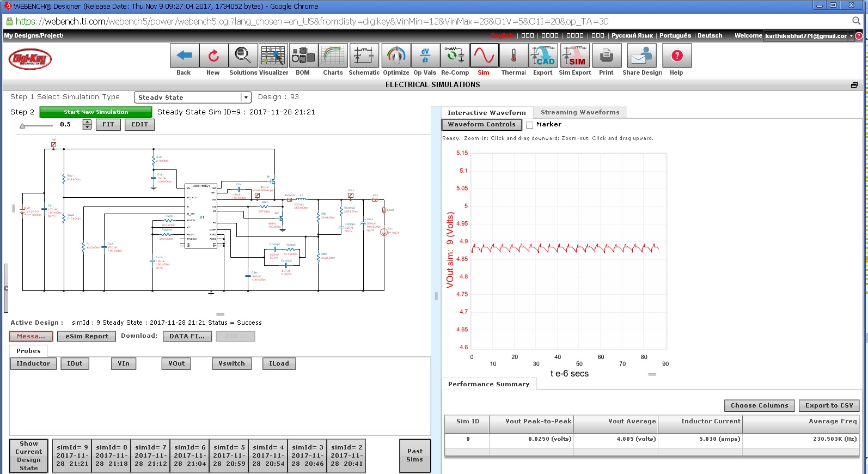Expand the user account email dropdown
Image resolution: width=868 pixels, height=474 pixels.
point(851,36)
